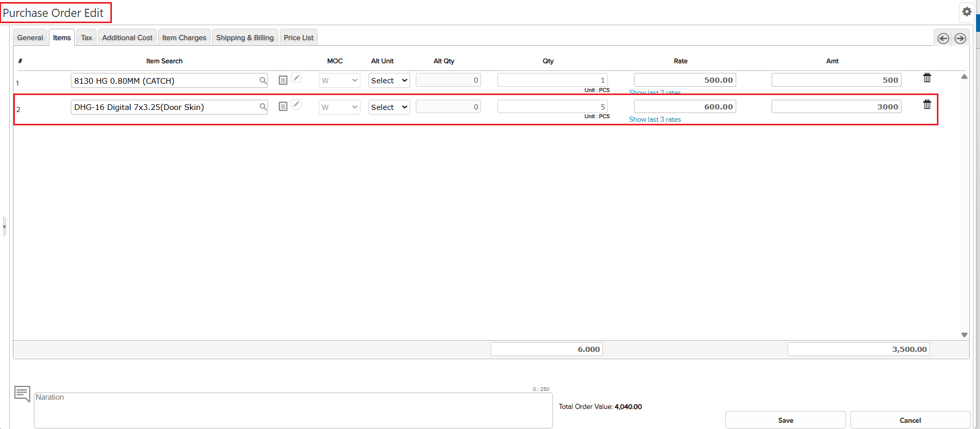Screen dimensions: 980x429
Task: Open the Shipping & Billing tab
Action: [x=245, y=38]
